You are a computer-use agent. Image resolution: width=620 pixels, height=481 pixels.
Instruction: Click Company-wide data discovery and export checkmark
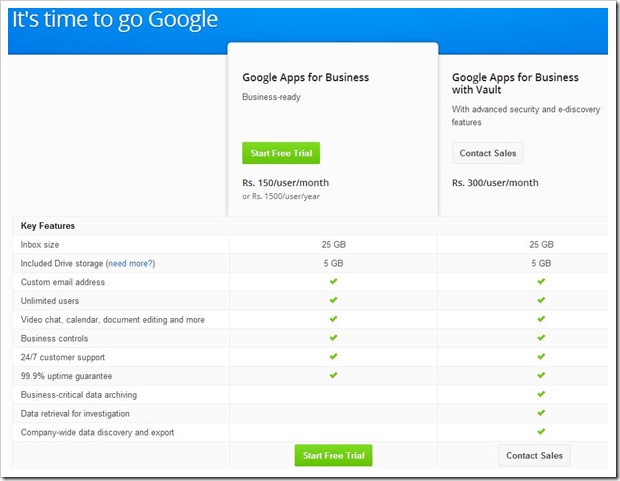coord(540,431)
